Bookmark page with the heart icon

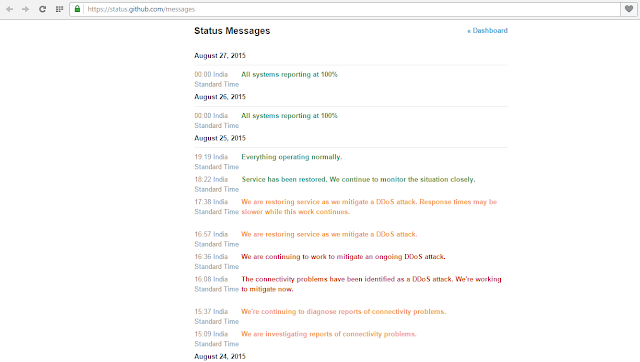(x=629, y=9)
